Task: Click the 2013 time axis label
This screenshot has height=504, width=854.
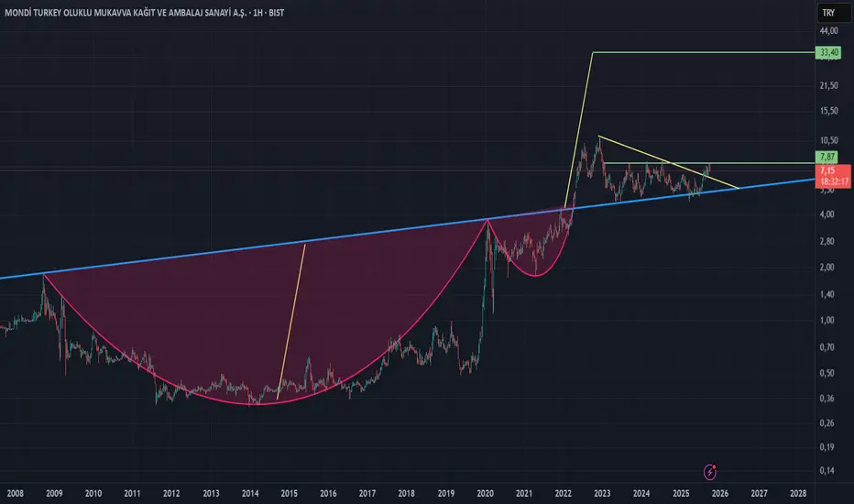Action: (x=211, y=494)
